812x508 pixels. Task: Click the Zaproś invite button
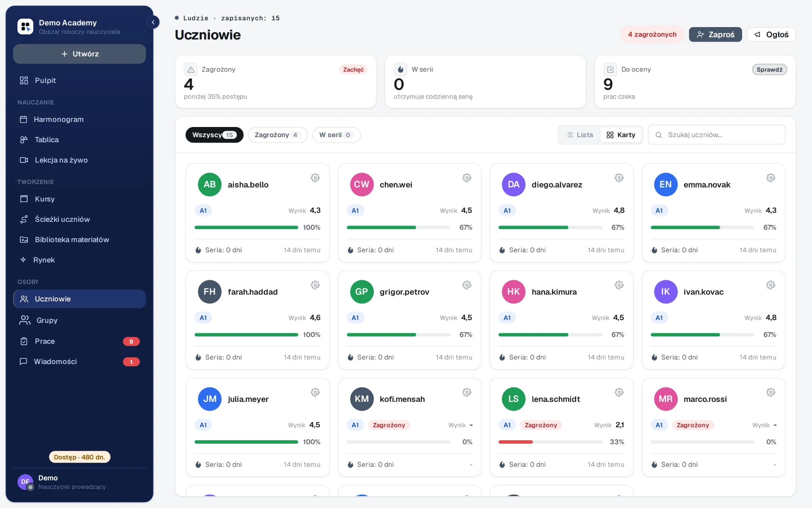[x=715, y=34]
